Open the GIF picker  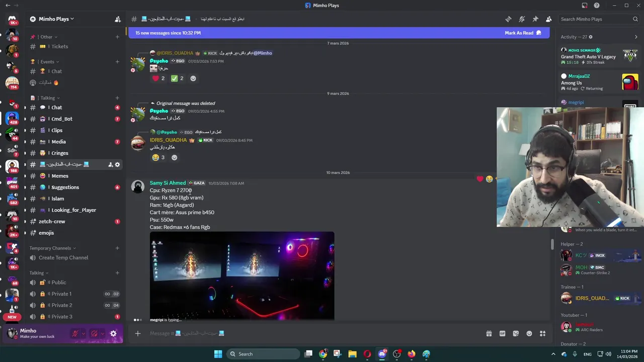502,333
